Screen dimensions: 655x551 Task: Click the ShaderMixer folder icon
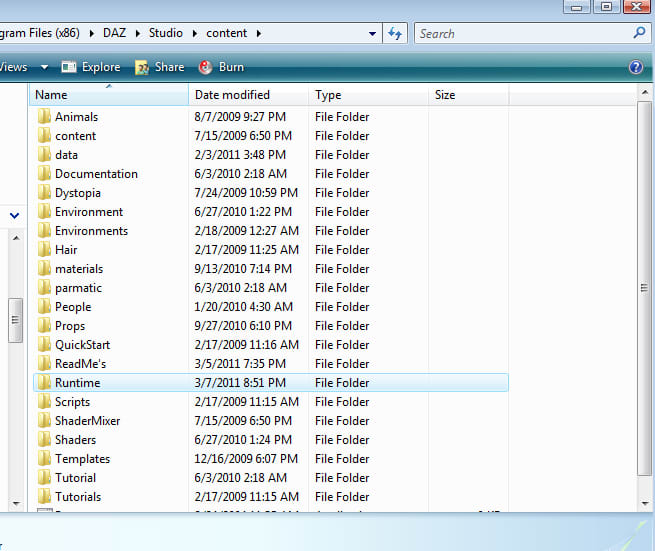(44, 421)
